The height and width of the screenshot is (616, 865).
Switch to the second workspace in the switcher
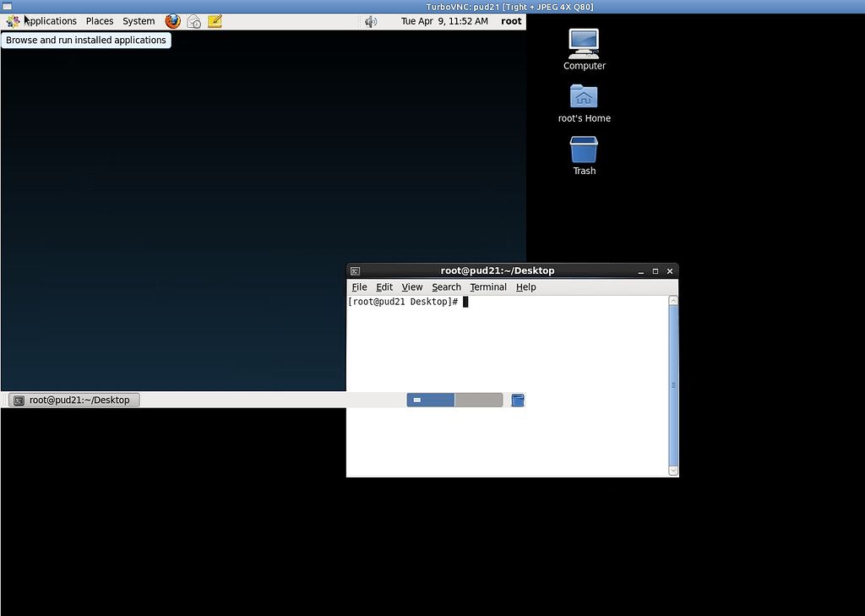479,400
